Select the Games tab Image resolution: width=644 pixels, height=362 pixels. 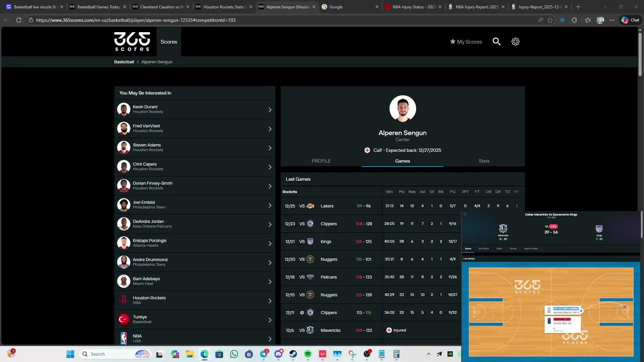403,161
